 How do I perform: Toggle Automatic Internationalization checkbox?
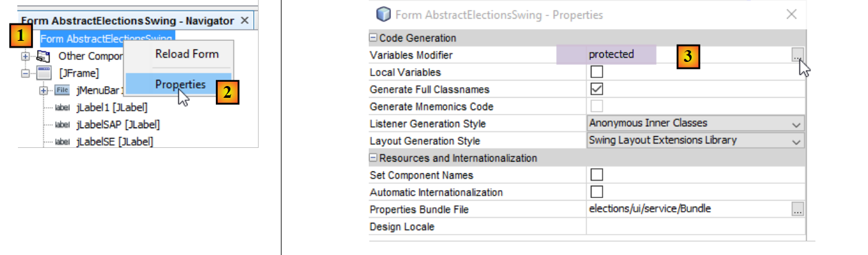[x=597, y=192]
